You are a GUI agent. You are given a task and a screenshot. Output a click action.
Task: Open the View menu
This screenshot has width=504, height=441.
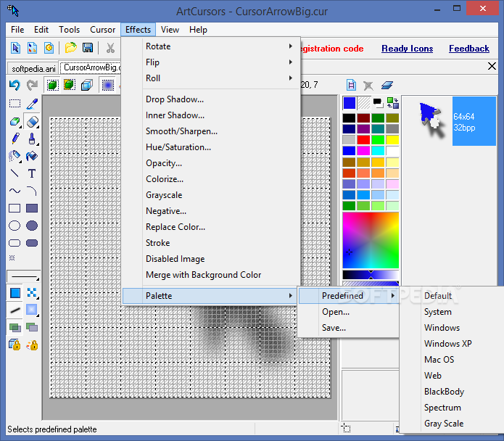(170, 30)
